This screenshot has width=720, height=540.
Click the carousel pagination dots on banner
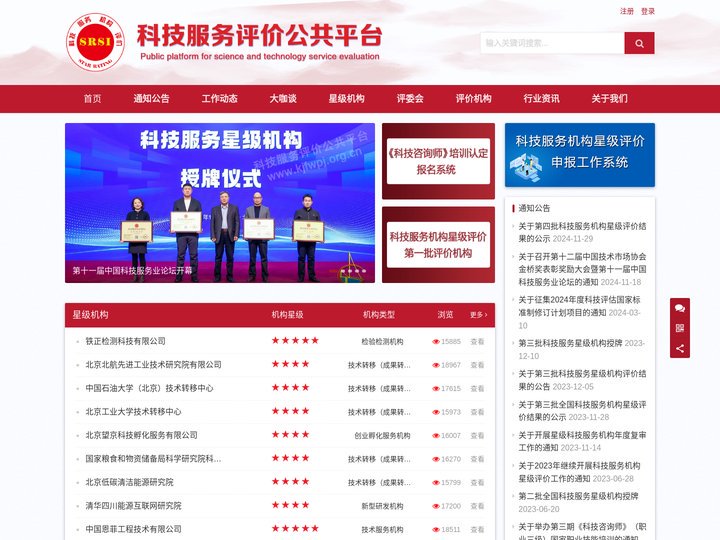pyautogui.click(x=354, y=271)
